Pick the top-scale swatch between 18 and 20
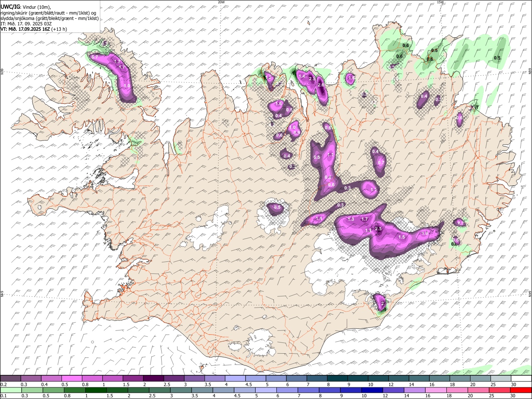 (x=459, y=379)
